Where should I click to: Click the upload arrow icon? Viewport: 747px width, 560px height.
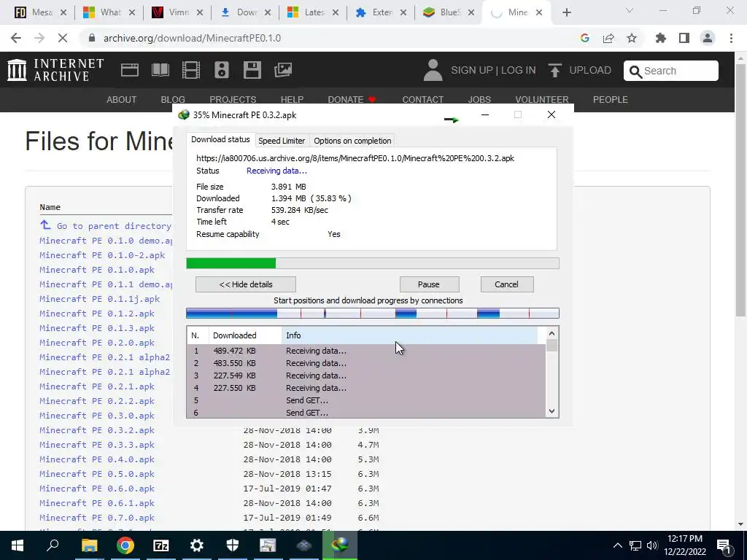click(554, 70)
